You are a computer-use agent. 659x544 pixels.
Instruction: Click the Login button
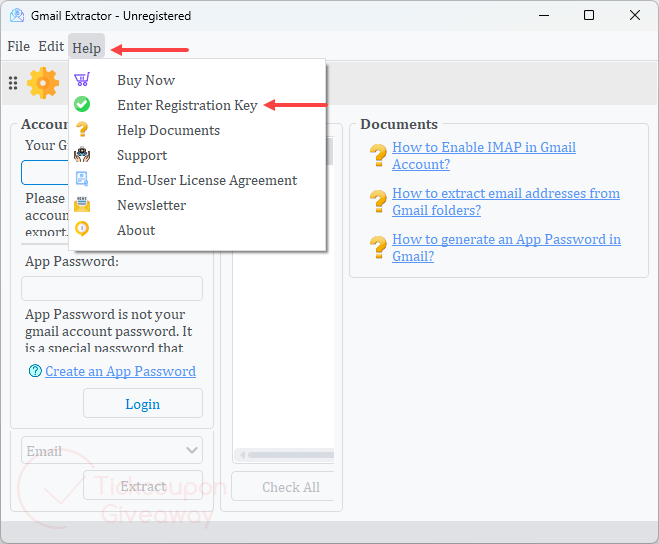[143, 403]
